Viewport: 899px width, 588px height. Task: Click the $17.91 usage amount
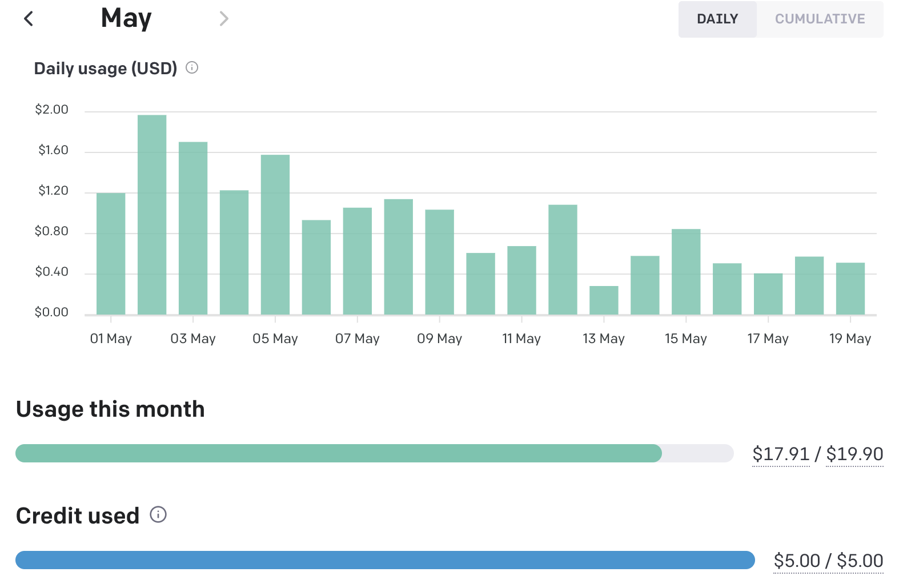point(781,454)
